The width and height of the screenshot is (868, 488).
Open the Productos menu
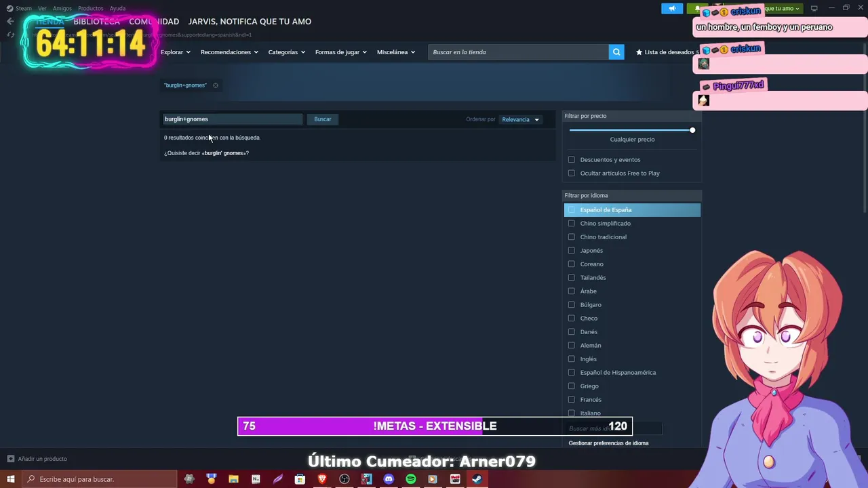91,8
